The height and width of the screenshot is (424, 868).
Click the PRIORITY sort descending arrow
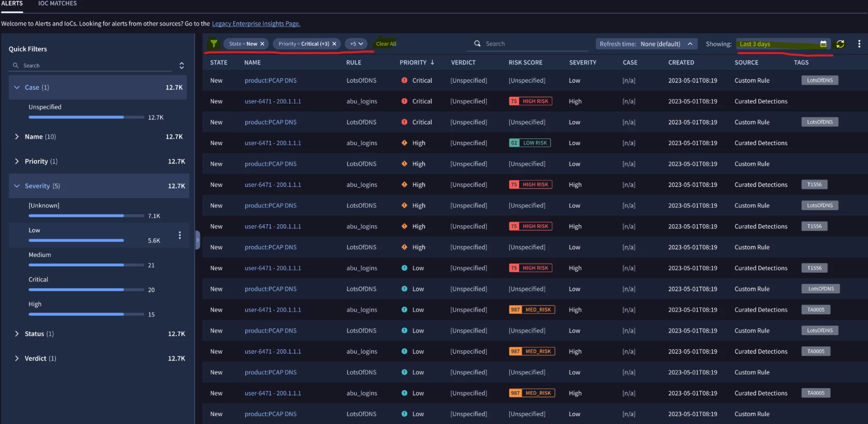[432, 62]
